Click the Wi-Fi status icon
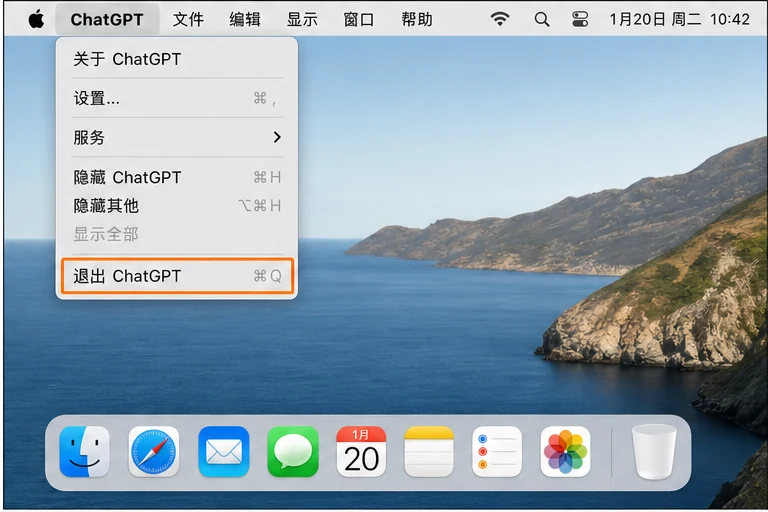Image resolution: width=768 pixels, height=512 pixels. [x=500, y=19]
